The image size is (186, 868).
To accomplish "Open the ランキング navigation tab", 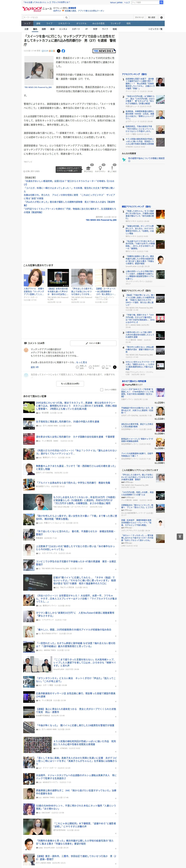I will tap(115, 23).
